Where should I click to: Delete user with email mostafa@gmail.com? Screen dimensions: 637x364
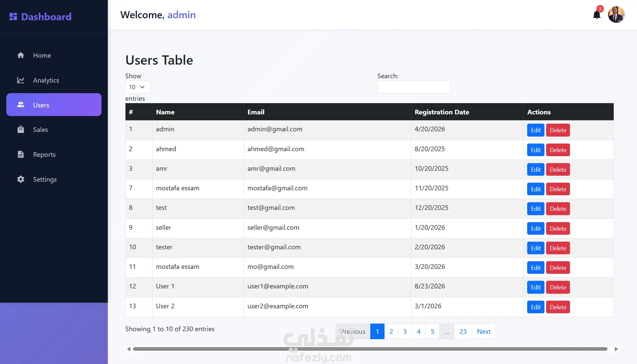coord(558,189)
